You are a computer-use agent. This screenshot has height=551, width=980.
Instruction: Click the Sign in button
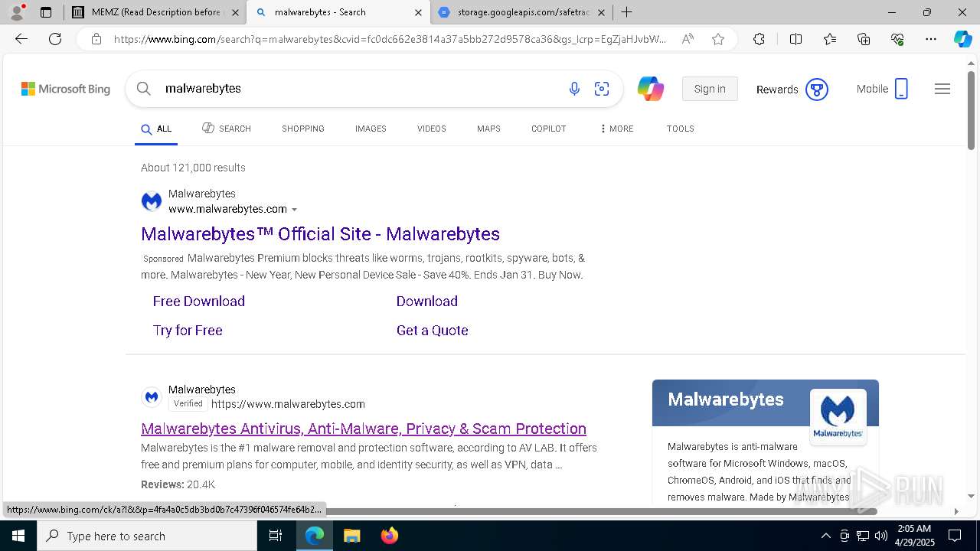pyautogui.click(x=710, y=89)
